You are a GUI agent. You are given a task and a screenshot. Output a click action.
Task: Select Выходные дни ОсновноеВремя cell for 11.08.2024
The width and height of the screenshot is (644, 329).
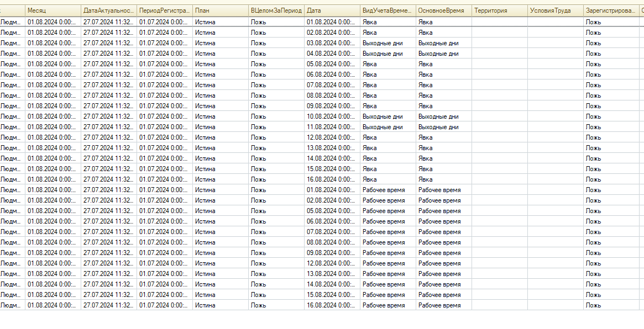(443, 127)
